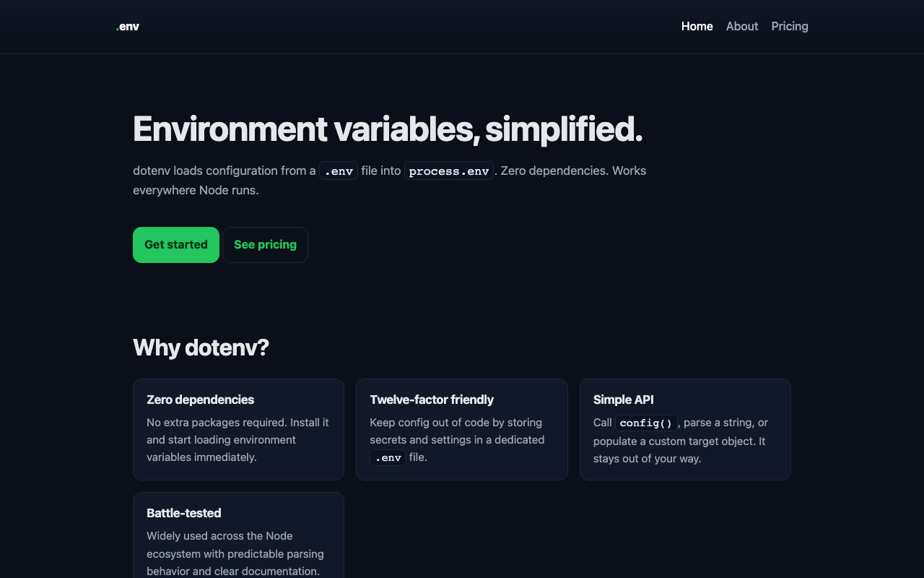Click the .env code chip in hero text
The image size is (924, 578).
click(x=339, y=171)
